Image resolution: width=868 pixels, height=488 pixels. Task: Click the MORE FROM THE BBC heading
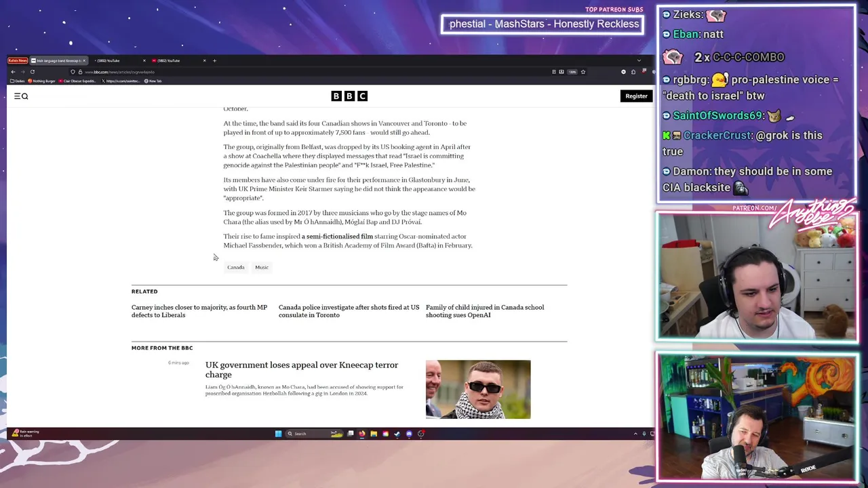tap(162, 348)
